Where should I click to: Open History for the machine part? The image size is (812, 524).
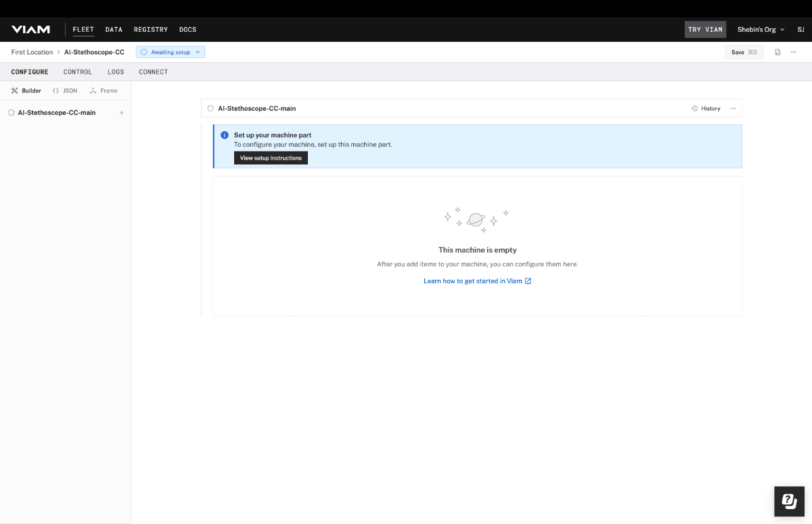point(706,108)
